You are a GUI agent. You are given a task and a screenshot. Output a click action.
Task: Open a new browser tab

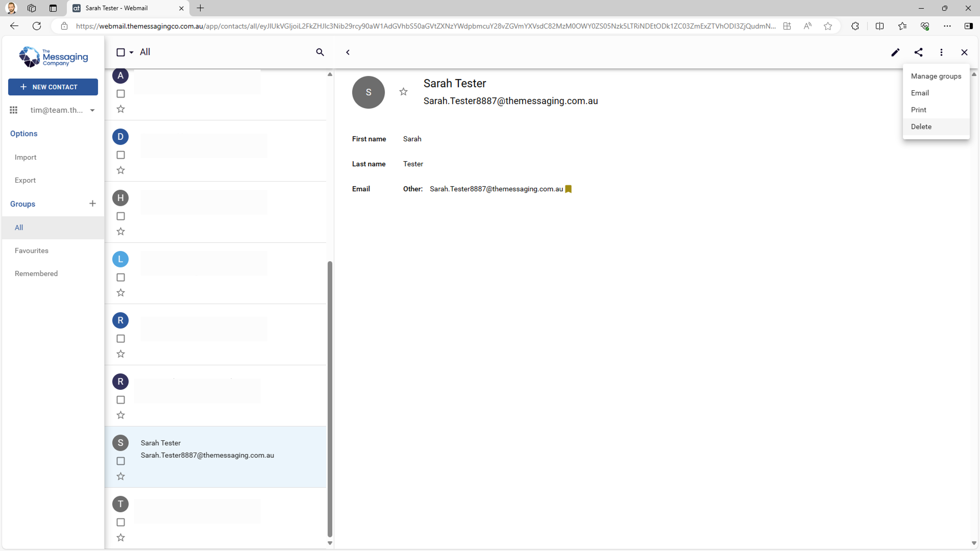click(200, 8)
